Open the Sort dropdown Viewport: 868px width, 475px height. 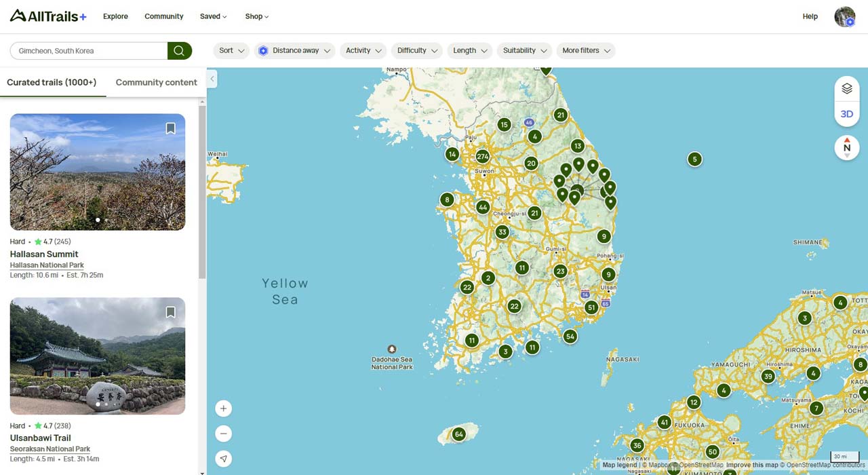tap(231, 51)
